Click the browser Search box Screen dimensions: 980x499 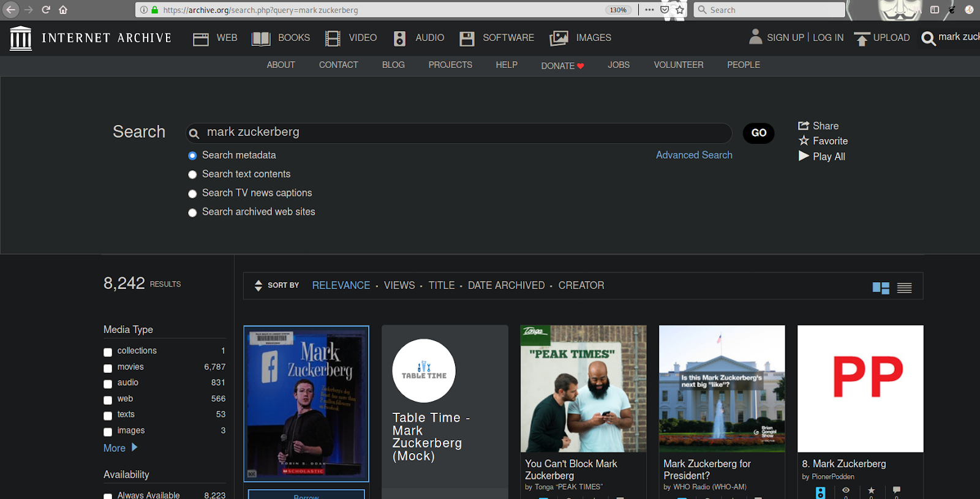[769, 10]
